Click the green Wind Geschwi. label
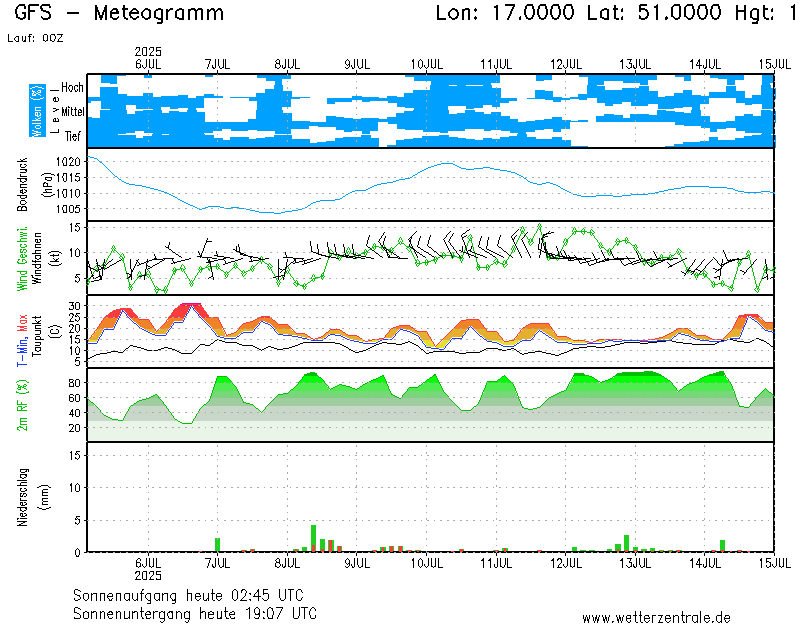 (22, 259)
